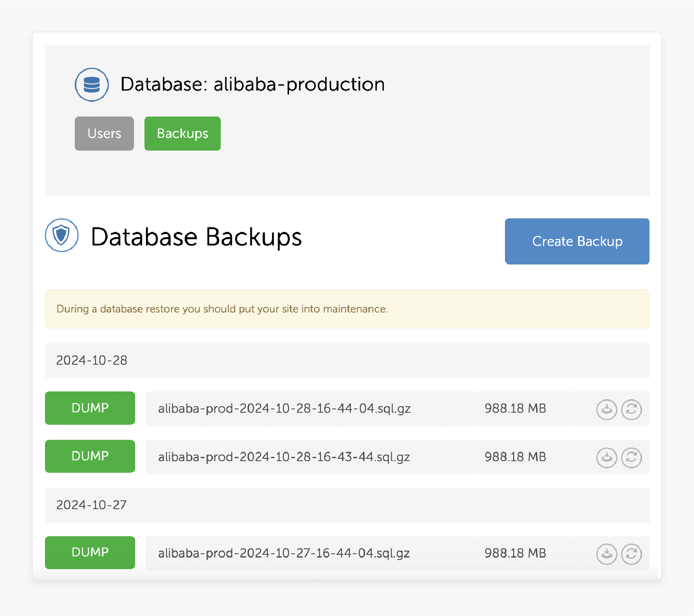Screen dimensions: 694x616
Task: Click filename alibaba-prod-2024-10-28-16-44-04.sql.gz
Action: click(x=284, y=409)
